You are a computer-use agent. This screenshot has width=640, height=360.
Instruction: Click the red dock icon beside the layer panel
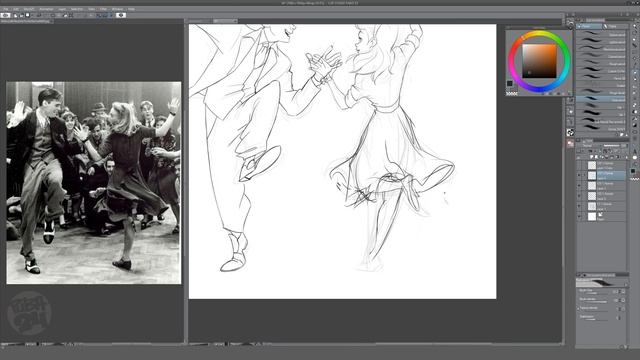pyautogui.click(x=570, y=143)
